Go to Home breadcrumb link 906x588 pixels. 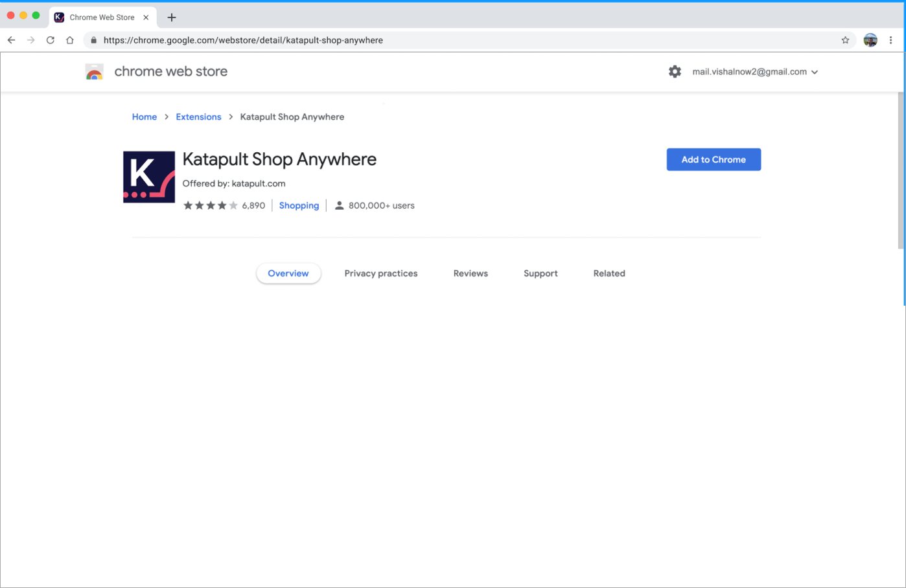coord(145,117)
